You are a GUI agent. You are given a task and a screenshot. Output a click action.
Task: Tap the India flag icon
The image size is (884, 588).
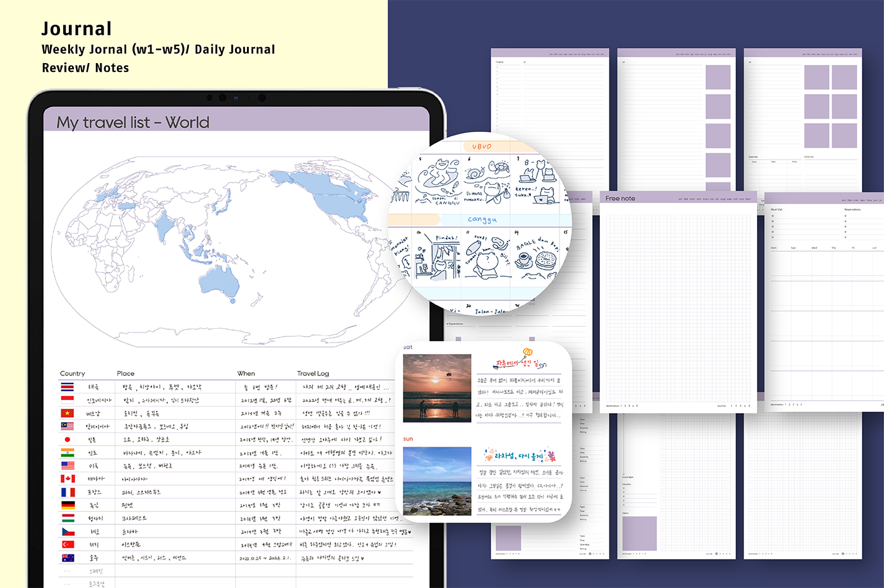[68, 453]
